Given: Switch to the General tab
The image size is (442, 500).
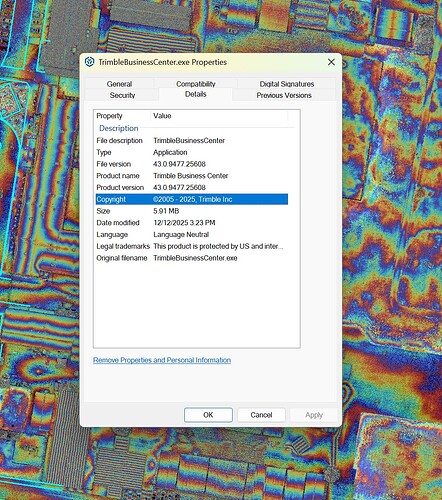Looking at the screenshot, I should (x=119, y=84).
